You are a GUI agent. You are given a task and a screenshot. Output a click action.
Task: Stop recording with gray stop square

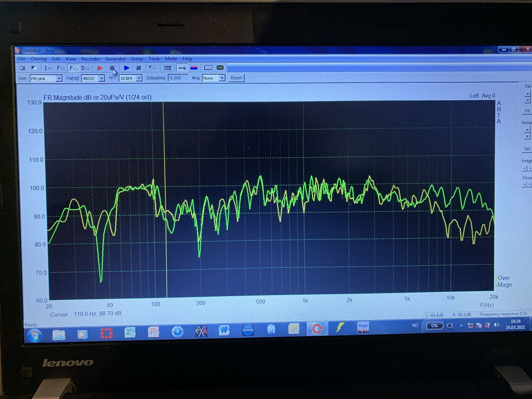point(112,68)
